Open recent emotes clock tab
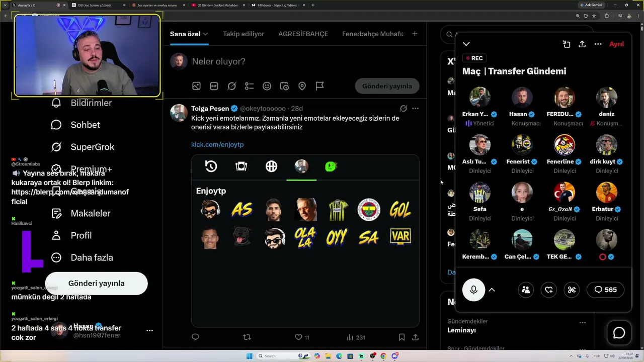 [x=211, y=166]
